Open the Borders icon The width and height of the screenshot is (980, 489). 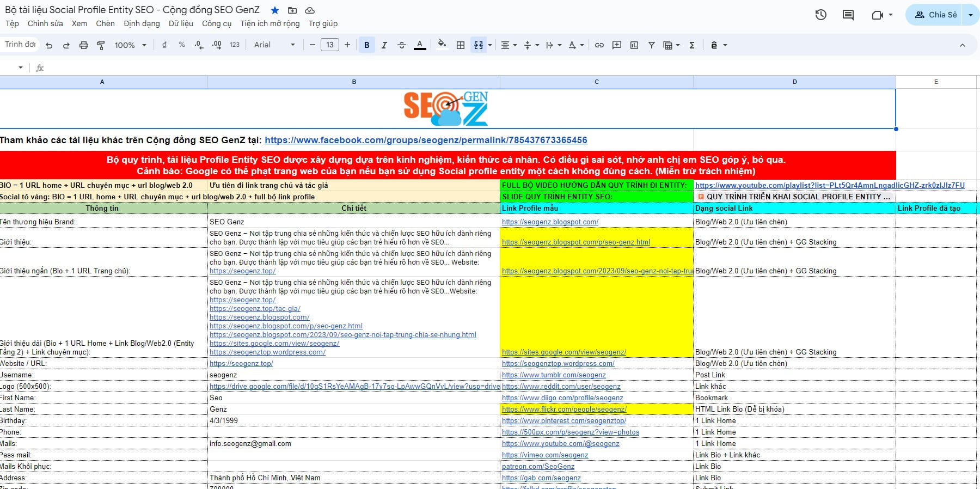coord(461,45)
